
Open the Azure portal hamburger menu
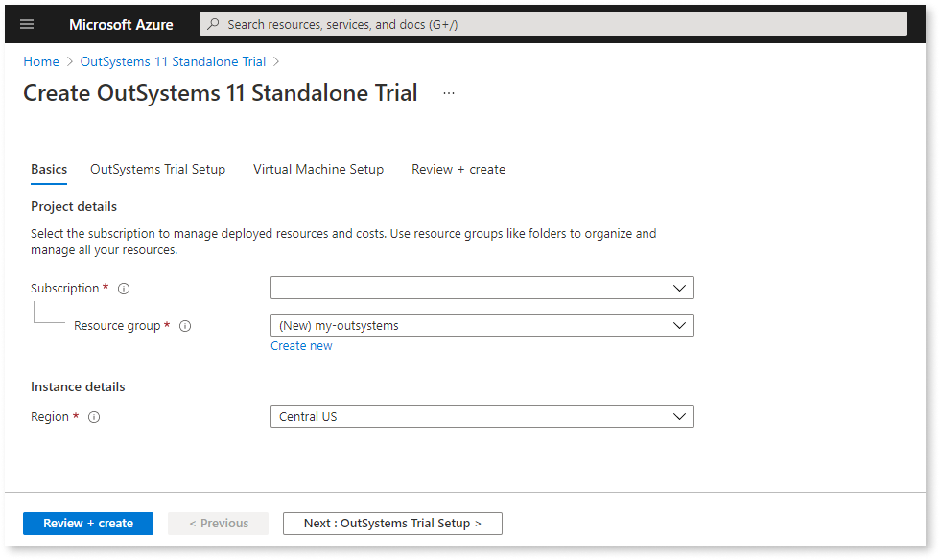(x=27, y=24)
